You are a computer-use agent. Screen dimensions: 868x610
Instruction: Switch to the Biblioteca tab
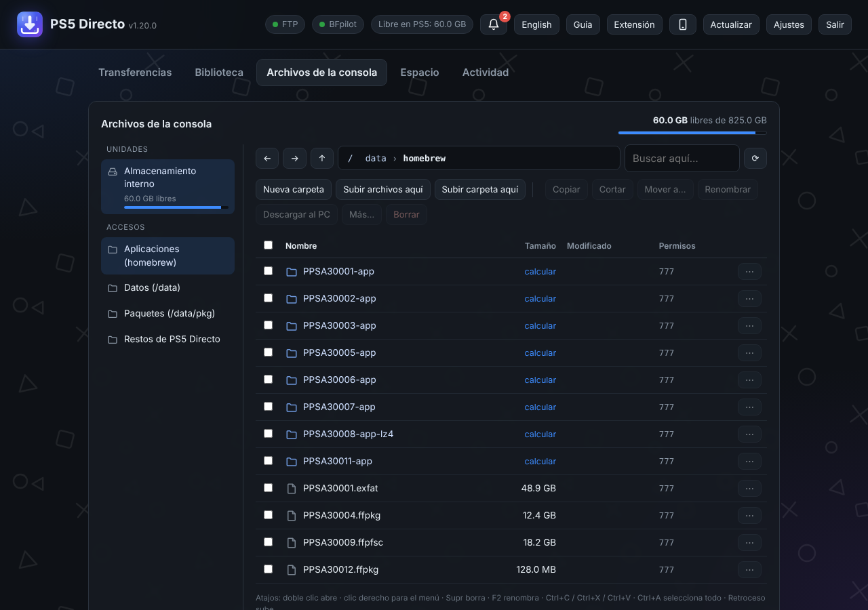point(219,73)
